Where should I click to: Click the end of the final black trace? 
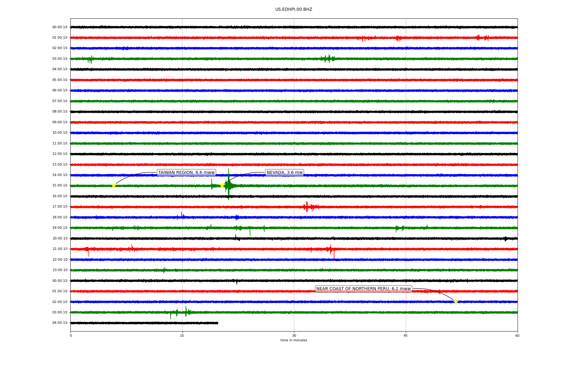pyautogui.click(x=217, y=323)
